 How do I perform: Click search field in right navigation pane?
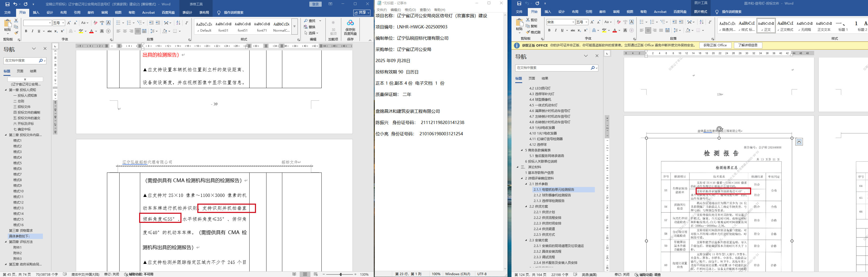click(x=553, y=68)
